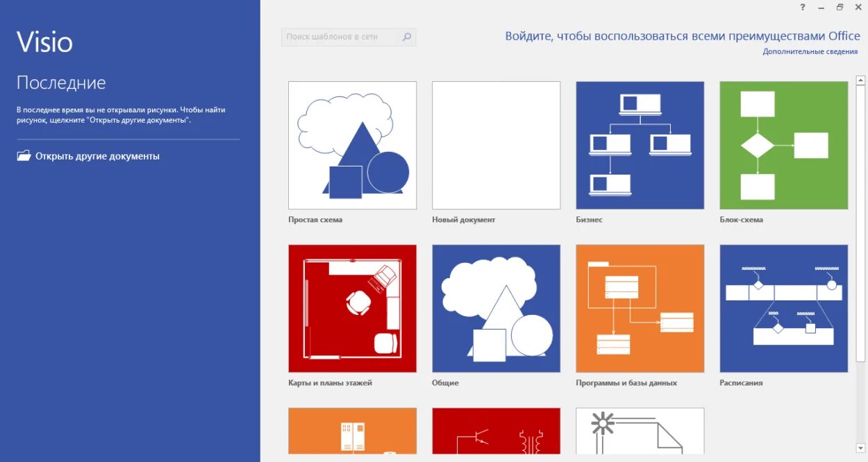Click the search magnifier icon
This screenshot has height=462, width=868.
(x=407, y=37)
